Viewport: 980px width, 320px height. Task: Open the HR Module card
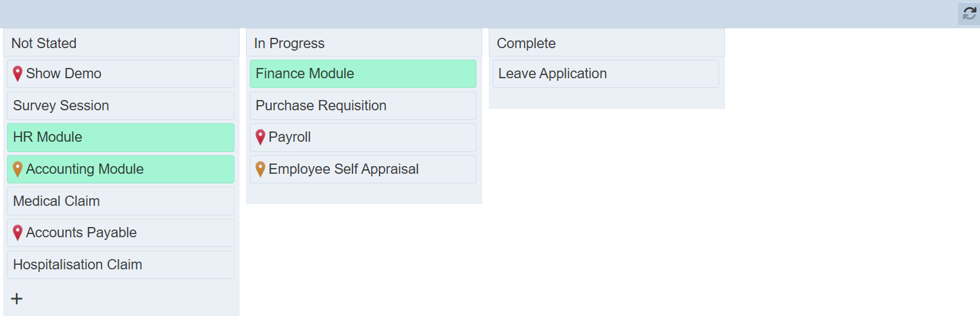[48, 137]
